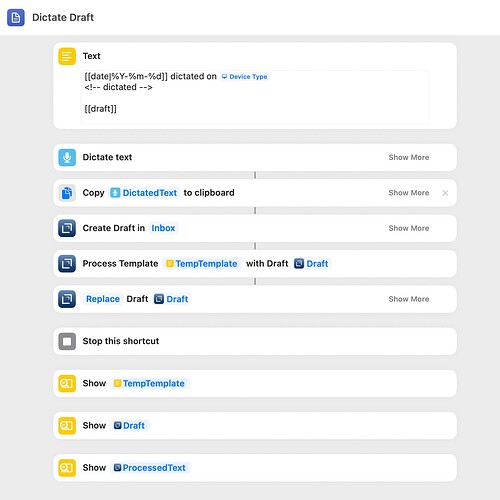The image size is (500, 500).
Task: Click the Copy to clipboard action icon
Action: [67, 193]
